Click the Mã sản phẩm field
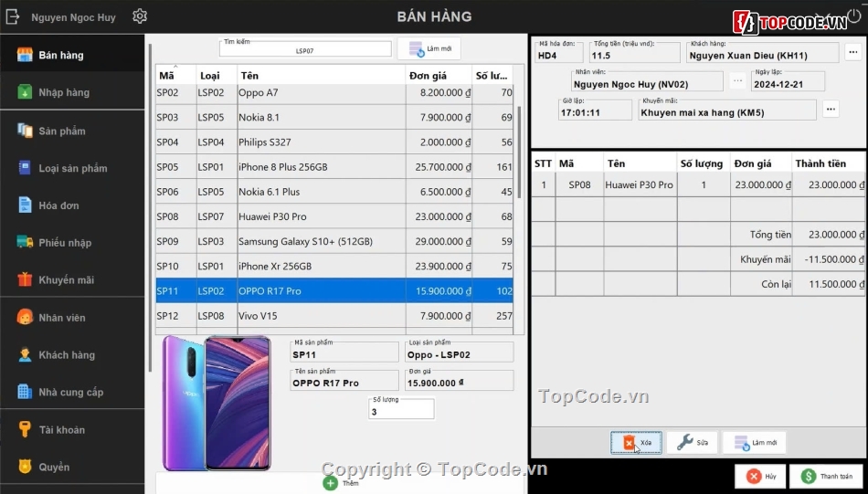The height and width of the screenshot is (494, 868). point(344,352)
